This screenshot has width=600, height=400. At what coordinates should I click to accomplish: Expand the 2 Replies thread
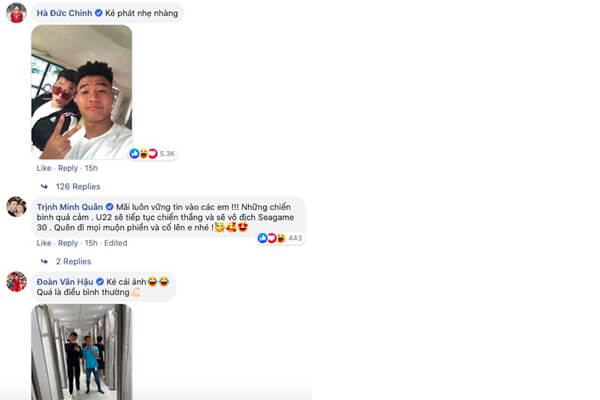[x=73, y=261]
